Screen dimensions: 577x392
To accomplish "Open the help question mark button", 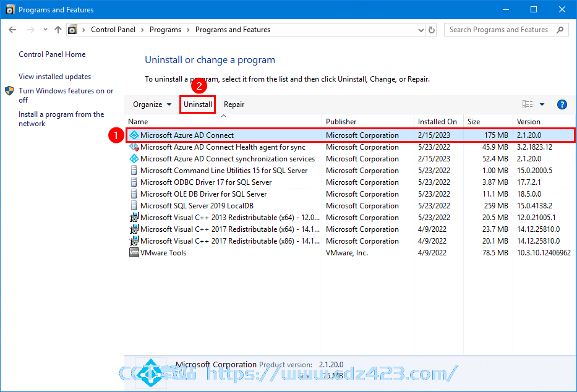I will [562, 104].
